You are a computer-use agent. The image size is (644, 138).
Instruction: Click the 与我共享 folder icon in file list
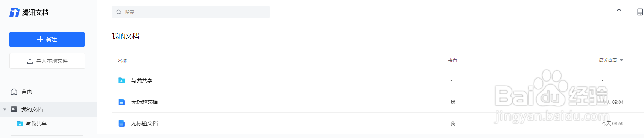(x=122, y=80)
